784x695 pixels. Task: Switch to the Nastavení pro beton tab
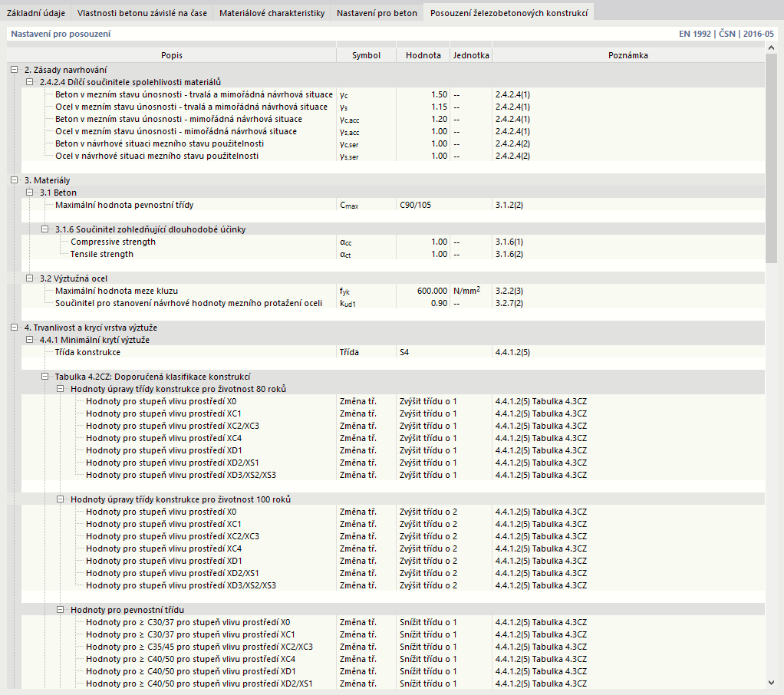coord(377,13)
